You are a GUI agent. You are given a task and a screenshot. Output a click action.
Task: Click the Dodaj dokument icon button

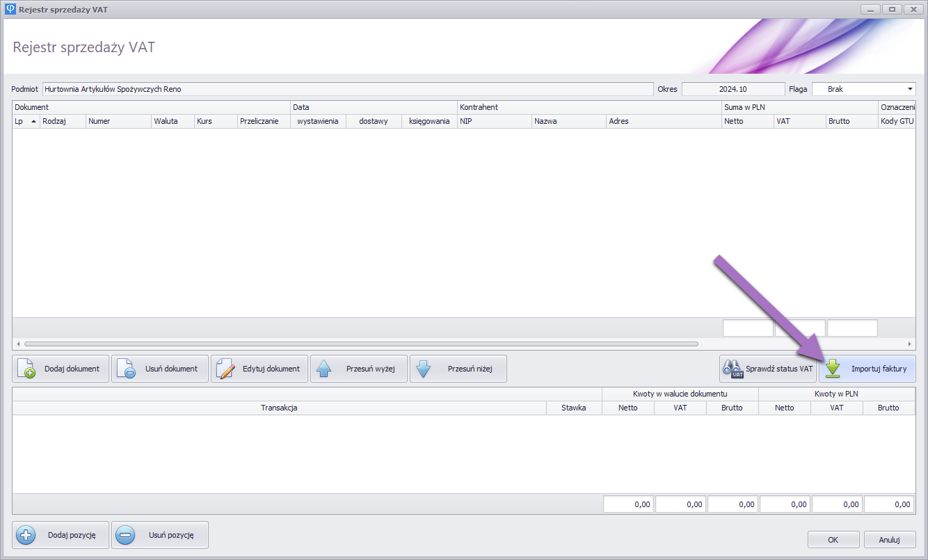[61, 369]
